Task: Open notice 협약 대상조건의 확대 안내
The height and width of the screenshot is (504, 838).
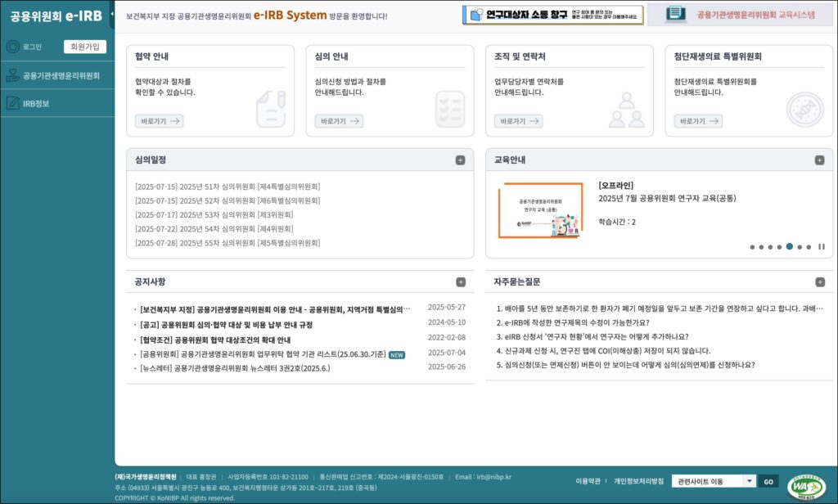Action: 215,340
